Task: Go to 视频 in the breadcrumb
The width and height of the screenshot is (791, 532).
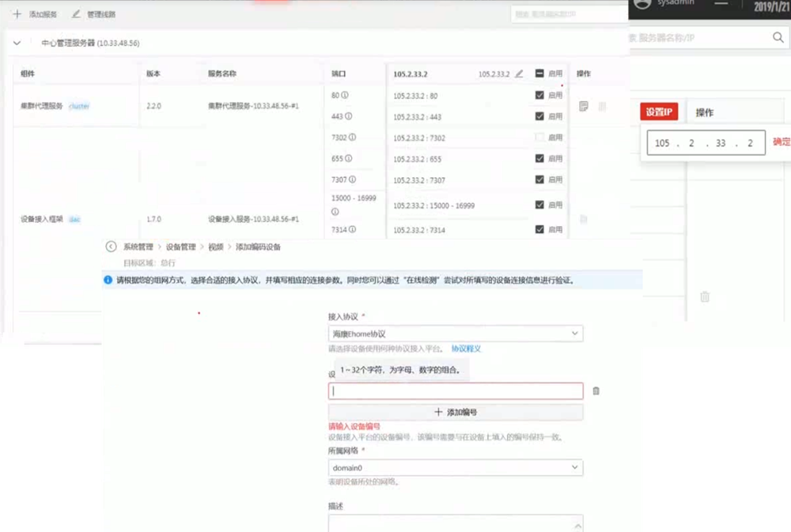Action: [215, 247]
